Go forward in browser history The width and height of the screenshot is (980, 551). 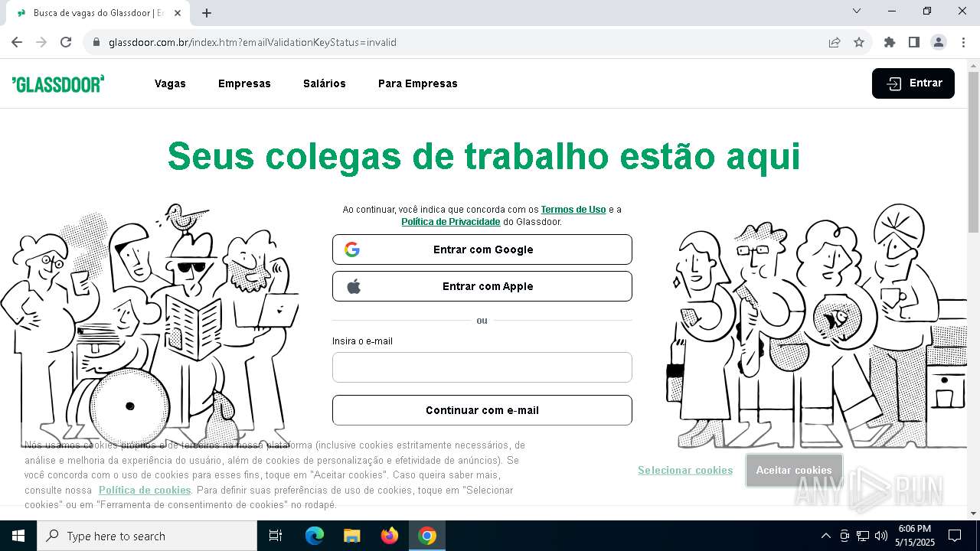pyautogui.click(x=41, y=42)
